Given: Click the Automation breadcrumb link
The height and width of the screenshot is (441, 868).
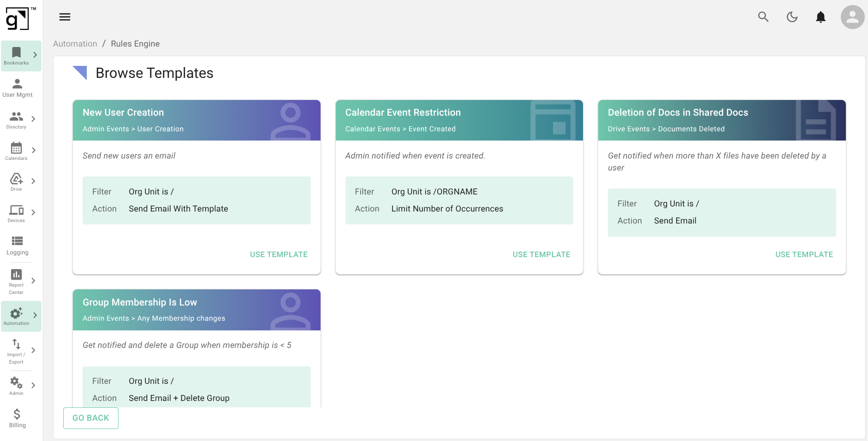Looking at the screenshot, I should 75,44.
